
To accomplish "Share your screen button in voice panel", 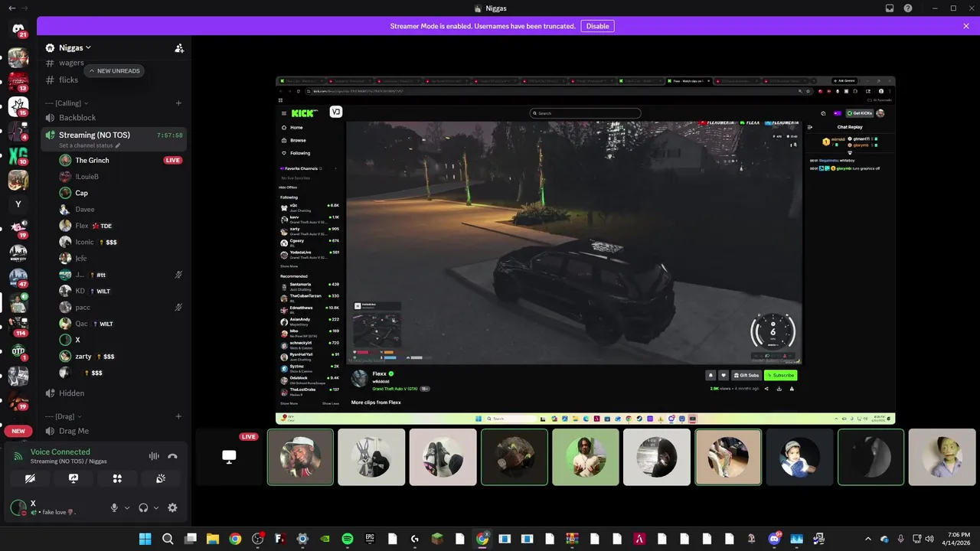I will [73, 478].
